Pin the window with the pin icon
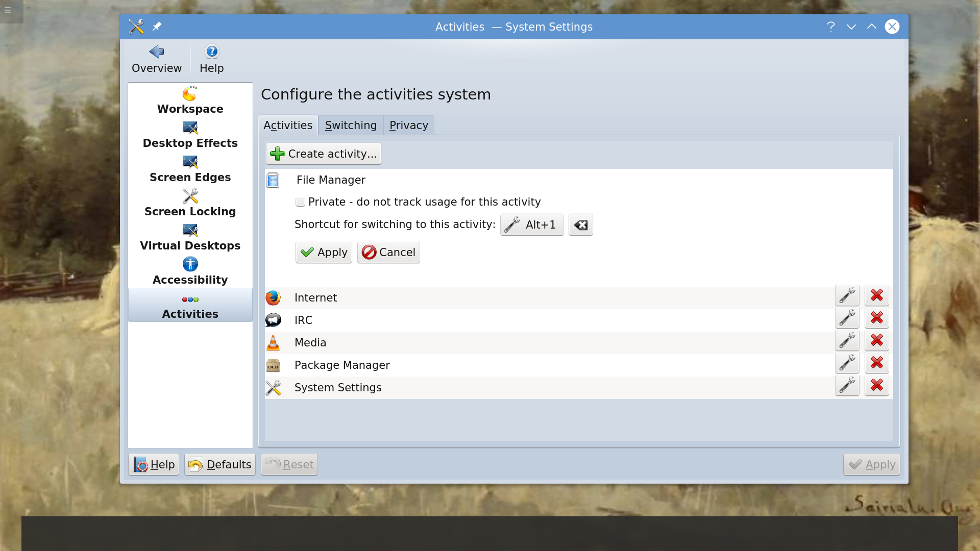The image size is (980, 551). click(157, 27)
